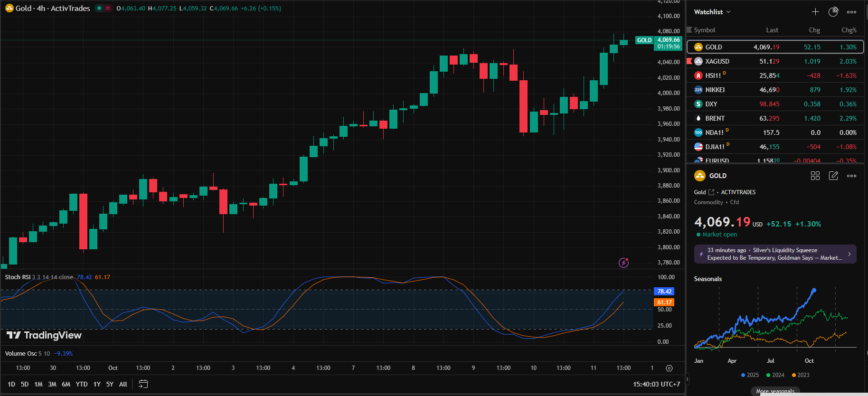Toggle the 2025 seasonal series
Image resolution: width=868 pixels, height=396 pixels.
pyautogui.click(x=750, y=375)
